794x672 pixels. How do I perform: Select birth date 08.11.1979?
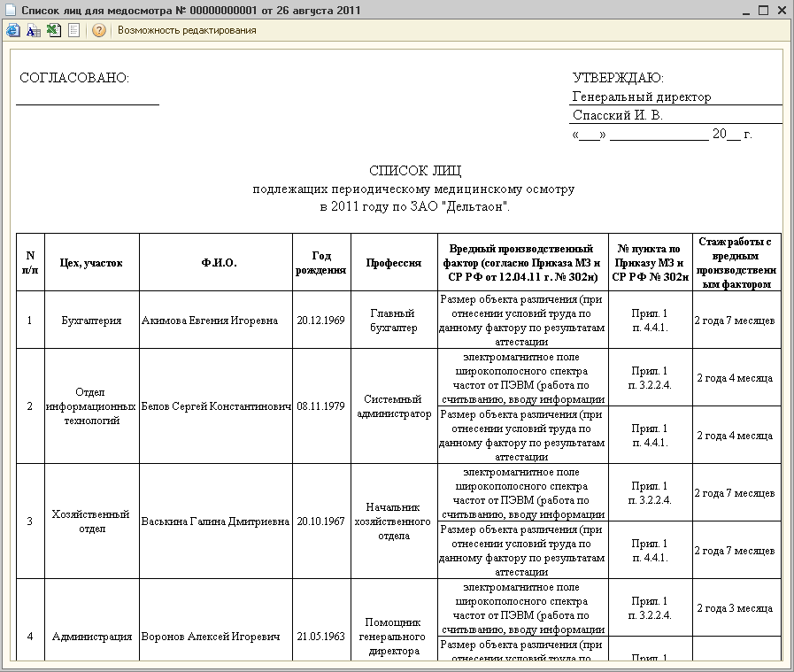pos(321,406)
